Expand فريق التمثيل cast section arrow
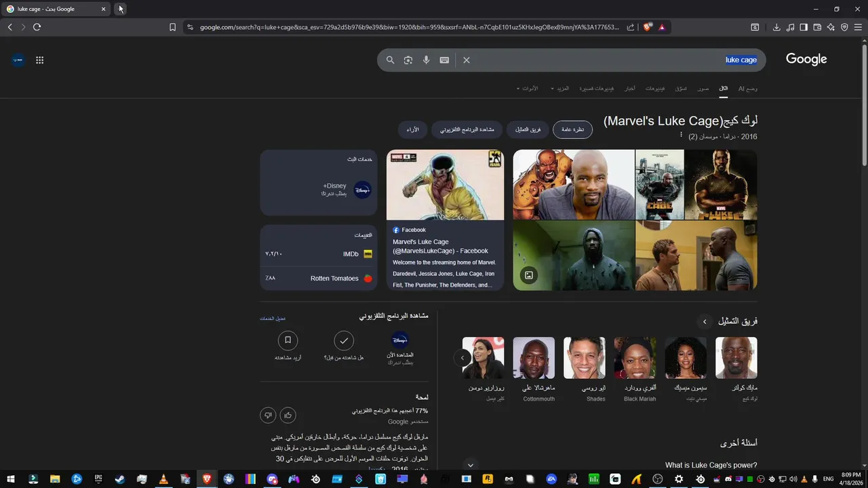The image size is (868, 488). [x=705, y=322]
